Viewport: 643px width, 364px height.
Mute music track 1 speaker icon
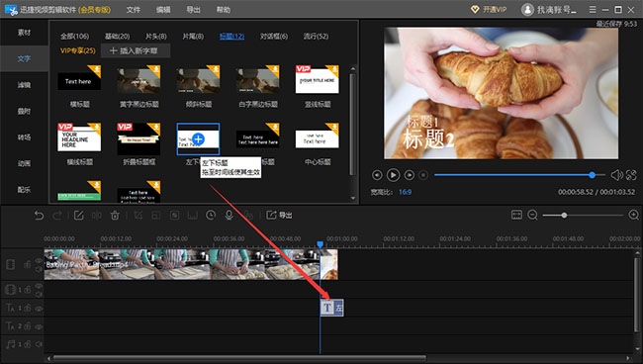[x=39, y=344]
